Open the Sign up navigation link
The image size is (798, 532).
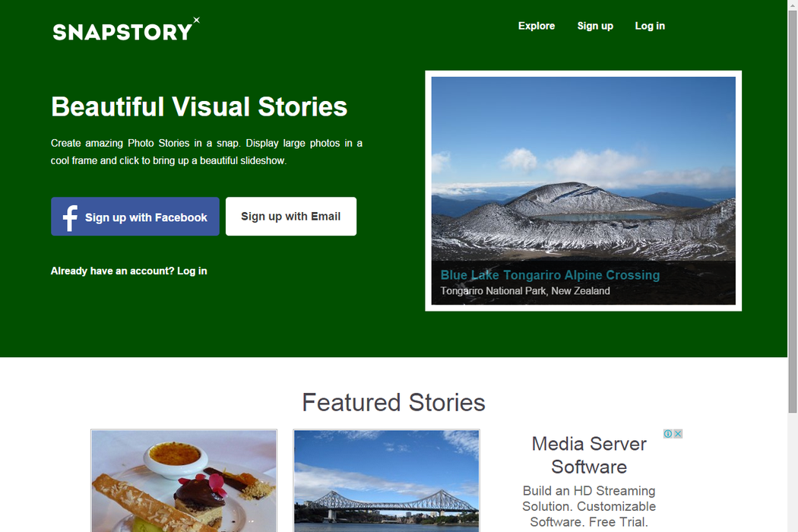pyautogui.click(x=595, y=26)
